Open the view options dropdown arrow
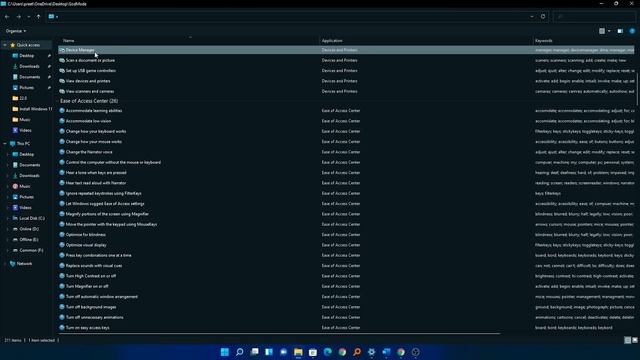The height and width of the screenshot is (360, 640). (609, 31)
